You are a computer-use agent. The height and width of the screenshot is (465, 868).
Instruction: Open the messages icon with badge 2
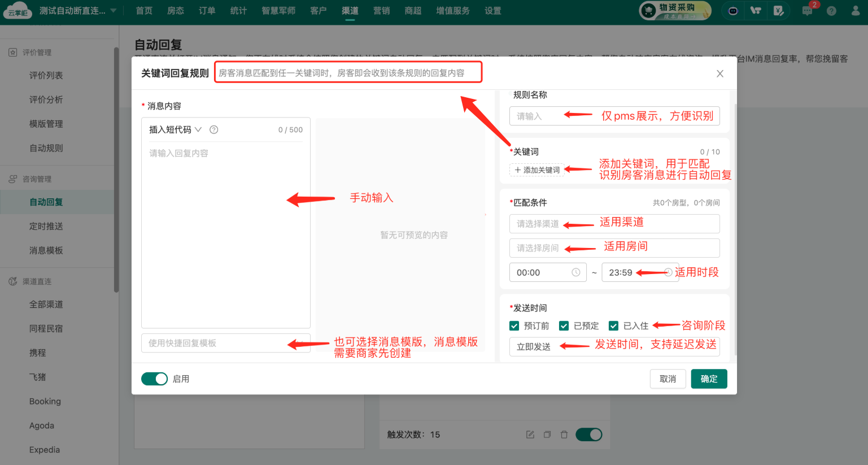808,11
